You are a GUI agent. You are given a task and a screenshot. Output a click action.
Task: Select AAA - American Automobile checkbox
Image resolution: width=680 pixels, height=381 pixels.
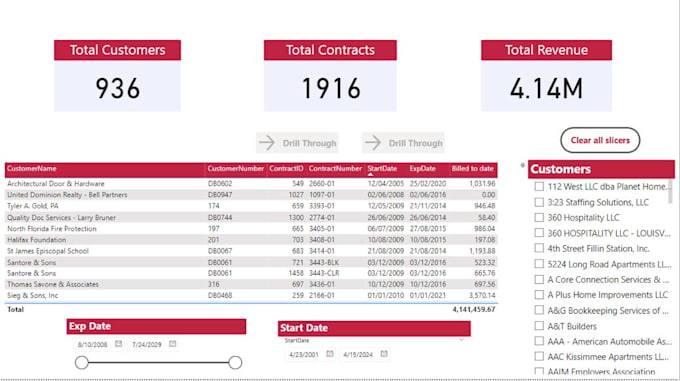click(539, 341)
